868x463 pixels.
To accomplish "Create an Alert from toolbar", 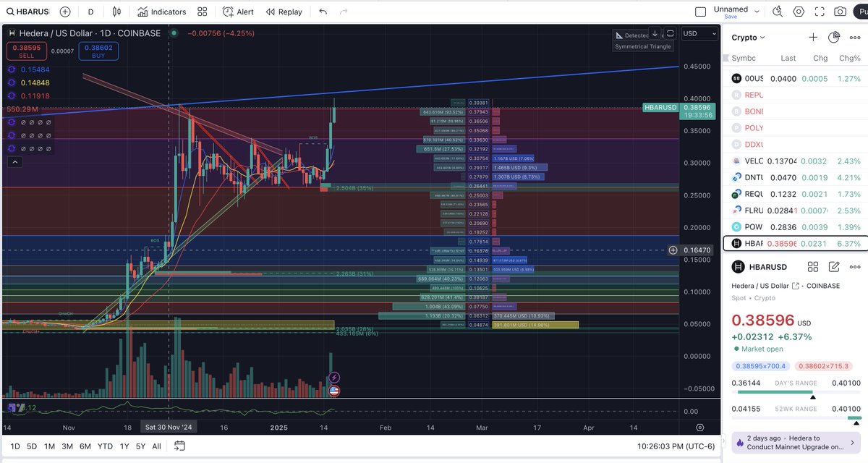I will click(238, 12).
